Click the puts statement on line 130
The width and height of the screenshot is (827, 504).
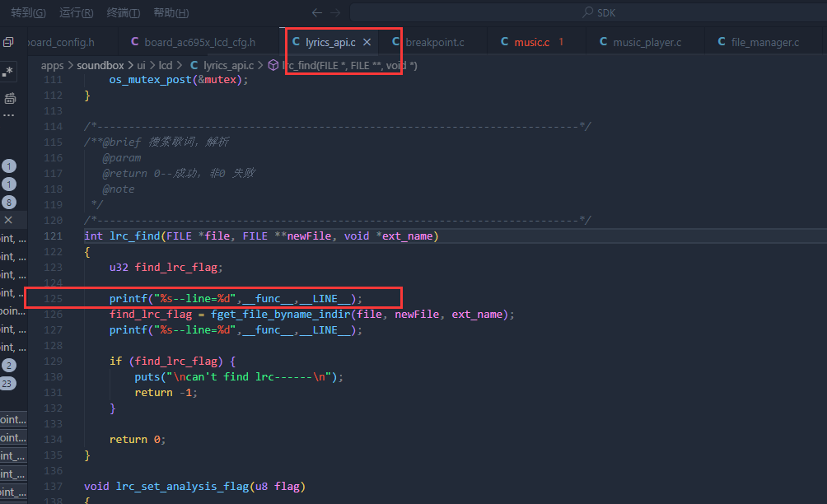[239, 377]
